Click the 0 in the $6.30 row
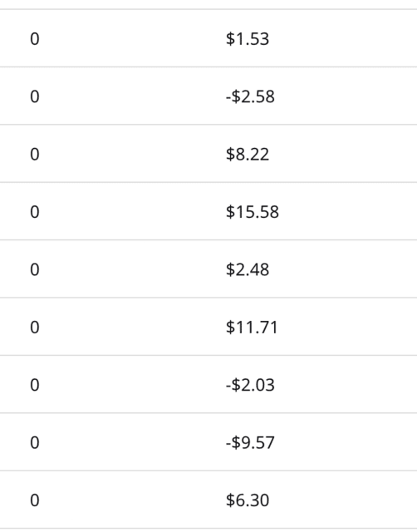This screenshot has width=417, height=532. point(35,500)
